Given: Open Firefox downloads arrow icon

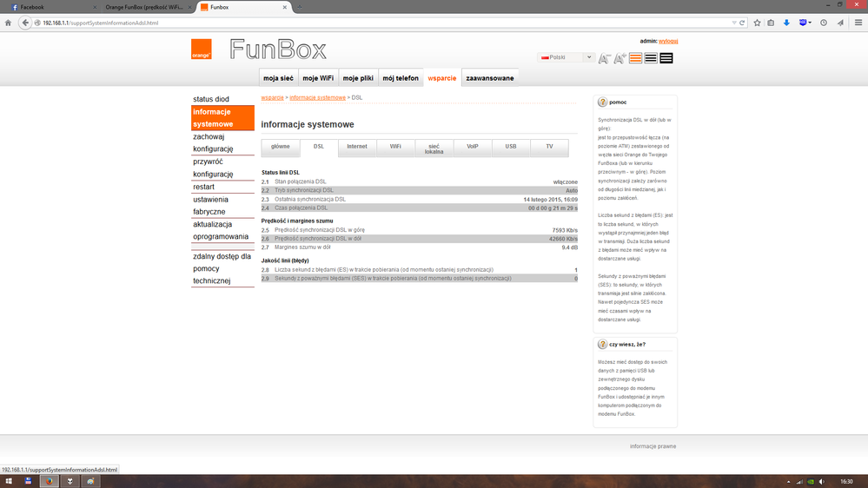Looking at the screenshot, I should pyautogui.click(x=786, y=23).
